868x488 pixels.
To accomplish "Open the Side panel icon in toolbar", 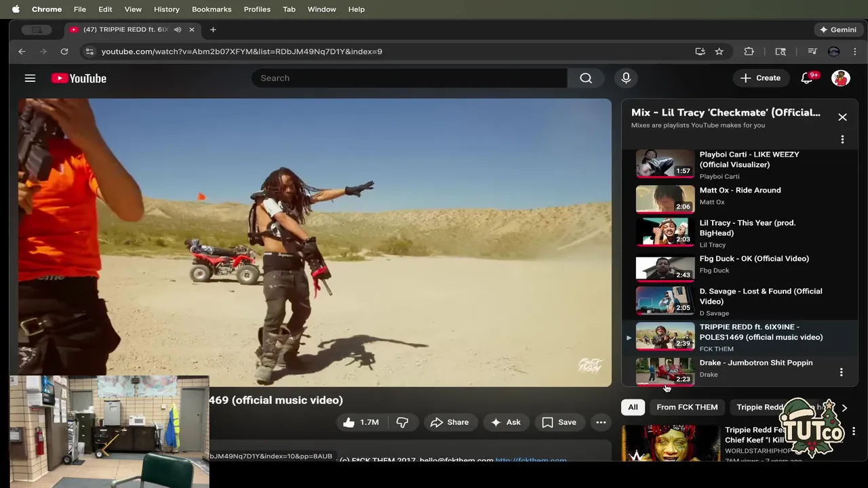I will coord(781,52).
